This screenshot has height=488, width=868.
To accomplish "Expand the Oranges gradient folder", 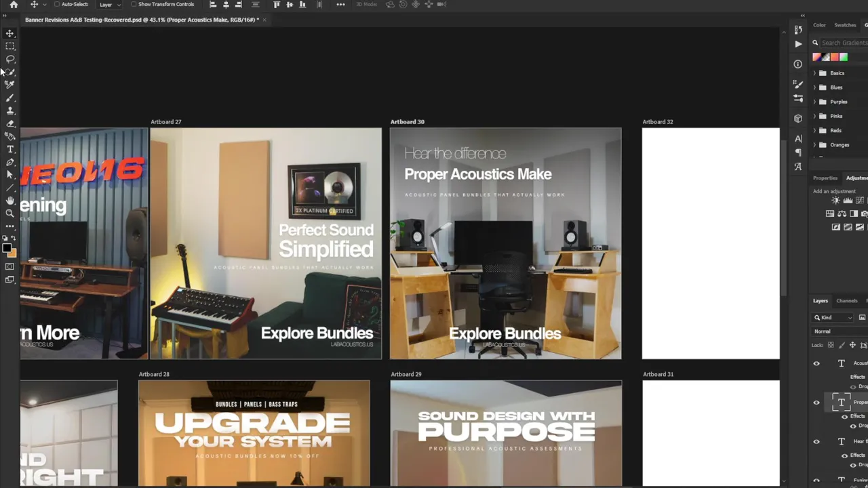I will (814, 144).
